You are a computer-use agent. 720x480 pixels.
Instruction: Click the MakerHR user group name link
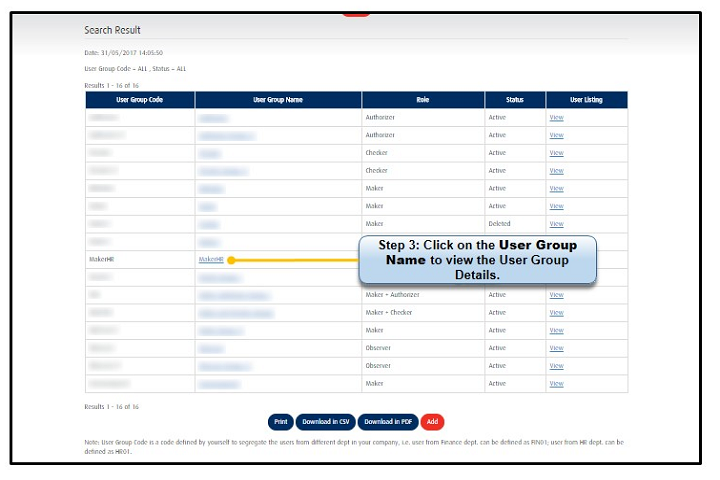(x=210, y=259)
